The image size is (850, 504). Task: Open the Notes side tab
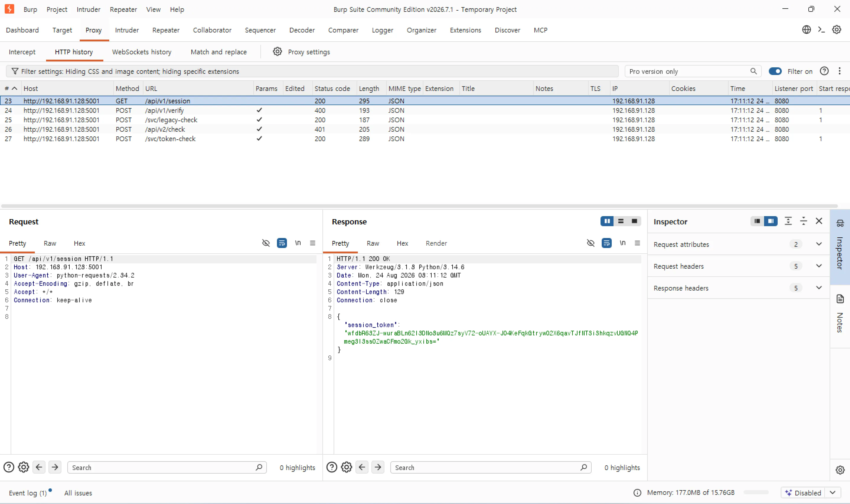pos(840,316)
